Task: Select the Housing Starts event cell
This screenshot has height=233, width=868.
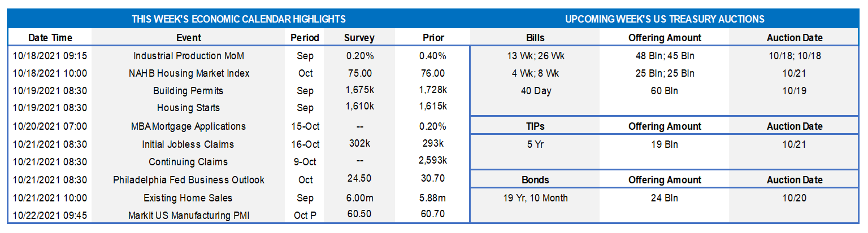Action: (x=188, y=108)
